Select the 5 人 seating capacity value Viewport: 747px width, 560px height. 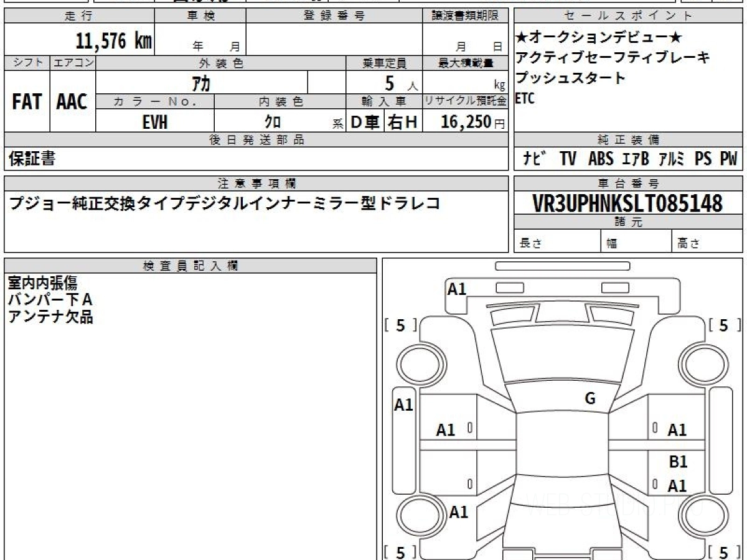pos(402,83)
